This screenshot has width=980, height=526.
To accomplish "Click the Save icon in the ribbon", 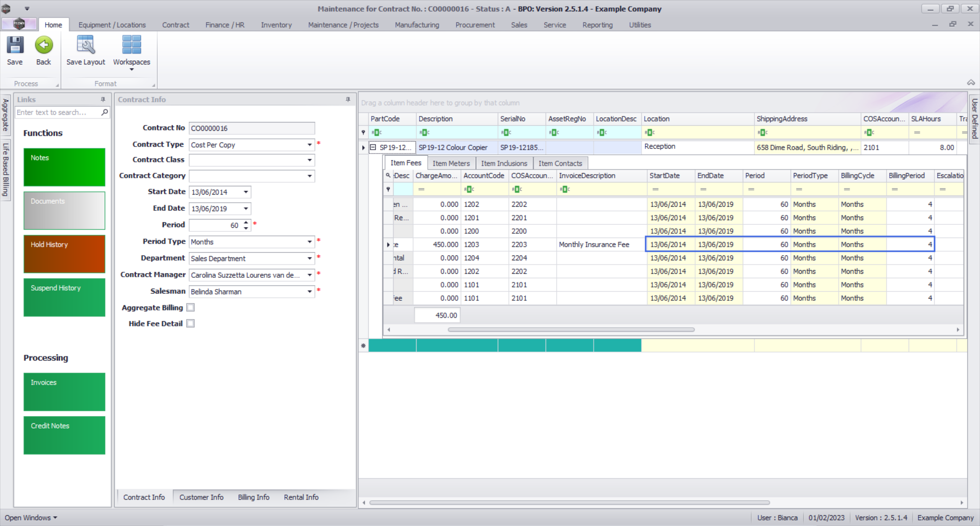I will [15, 45].
